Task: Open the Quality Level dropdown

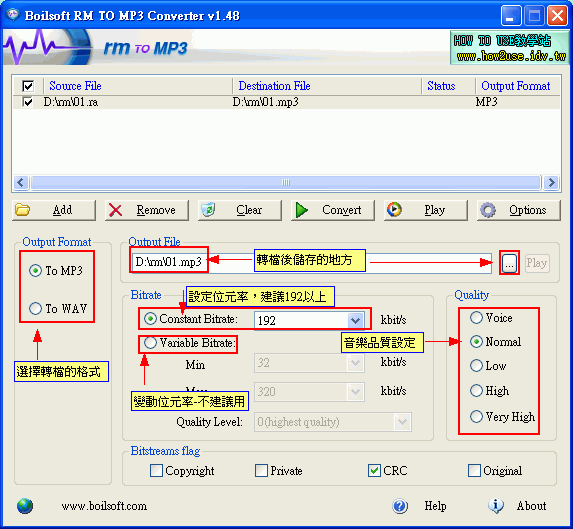Action: pos(402,422)
